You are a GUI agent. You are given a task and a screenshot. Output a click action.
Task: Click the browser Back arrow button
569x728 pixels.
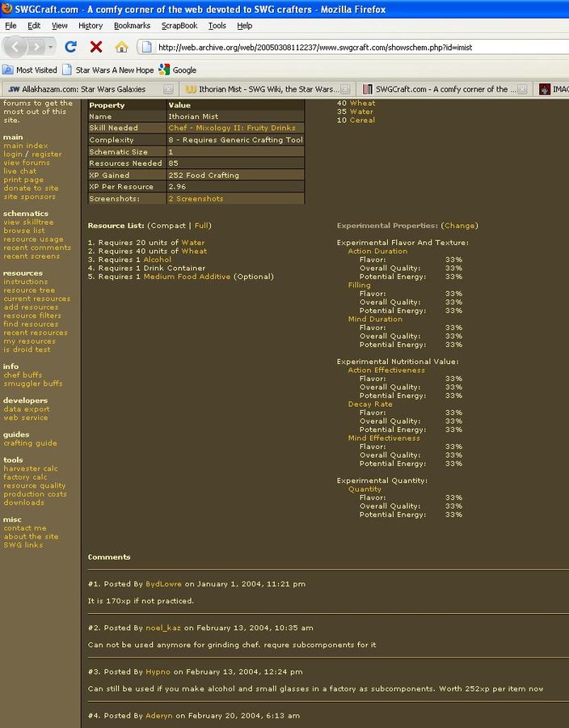16,47
